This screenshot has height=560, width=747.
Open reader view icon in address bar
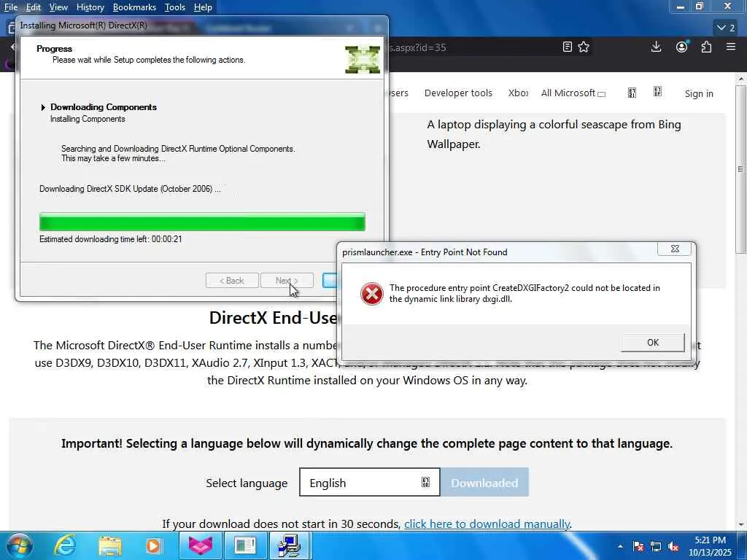pos(567,47)
